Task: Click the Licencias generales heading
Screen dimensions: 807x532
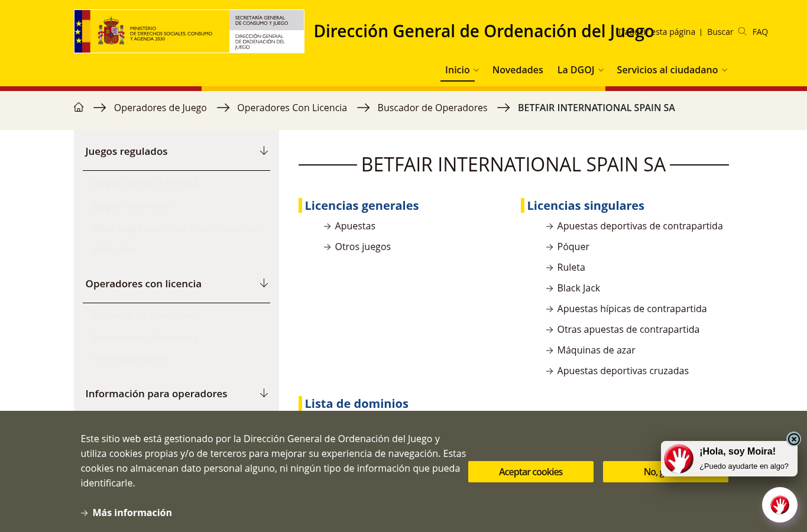Action: 361,206
